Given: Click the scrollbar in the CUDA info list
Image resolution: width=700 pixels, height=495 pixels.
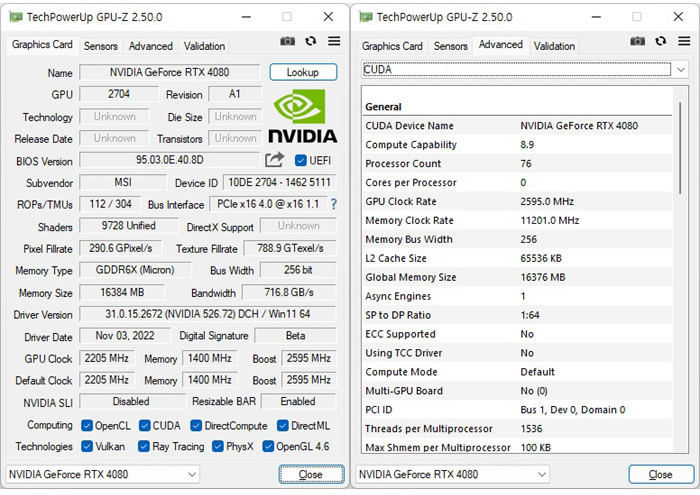Looking at the screenshot, I should (x=680, y=148).
